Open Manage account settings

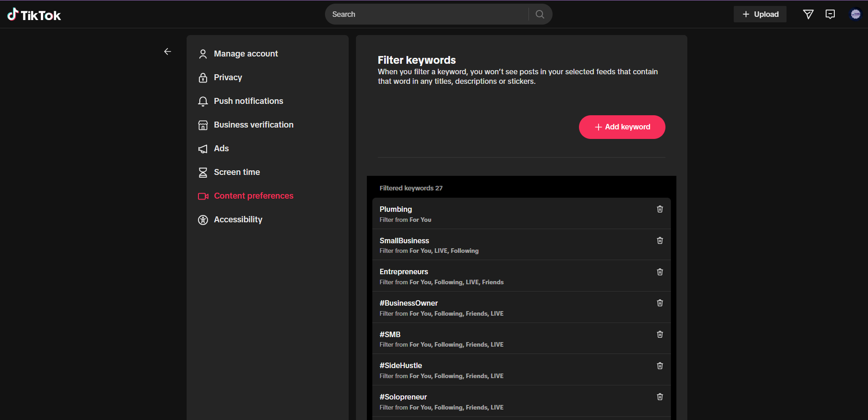246,54
